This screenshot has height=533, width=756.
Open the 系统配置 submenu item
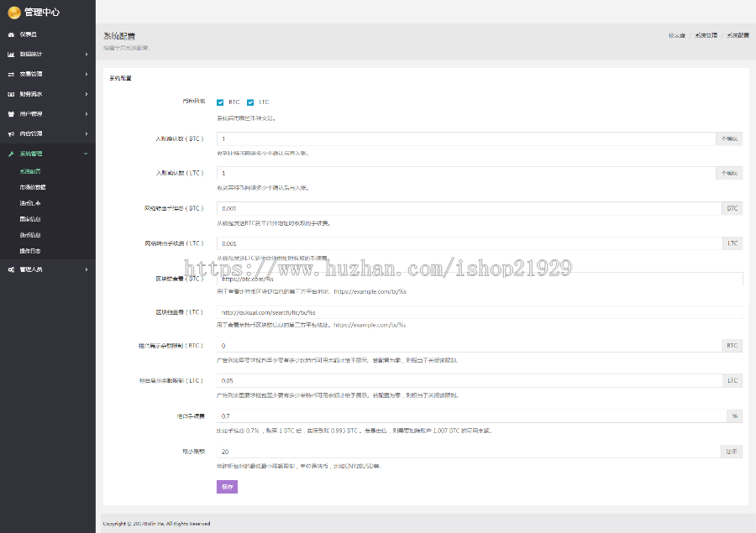[x=30, y=171]
